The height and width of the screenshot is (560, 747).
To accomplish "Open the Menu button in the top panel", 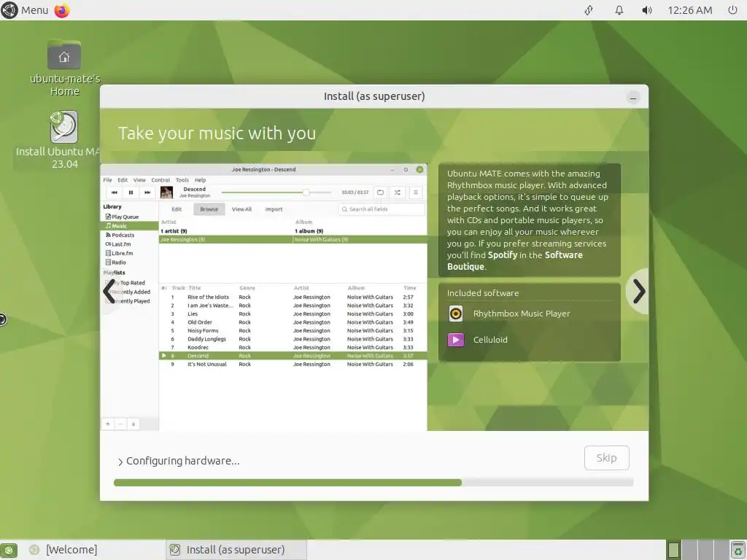I will point(25,10).
